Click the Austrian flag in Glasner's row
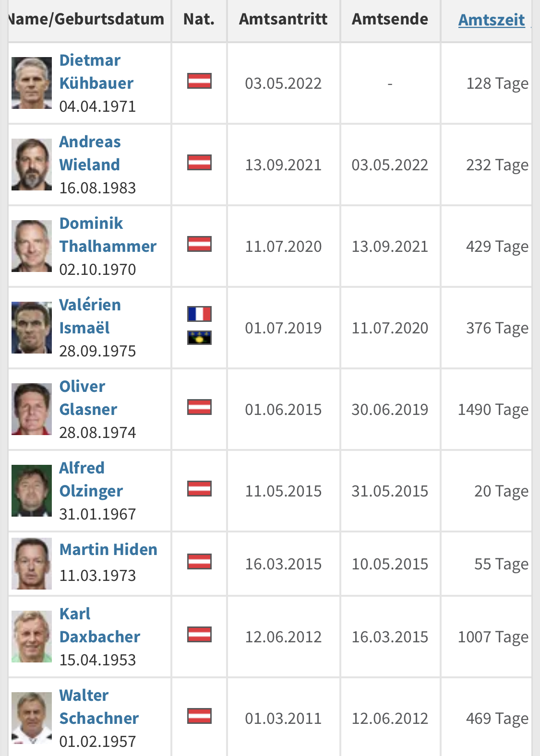 point(199,407)
